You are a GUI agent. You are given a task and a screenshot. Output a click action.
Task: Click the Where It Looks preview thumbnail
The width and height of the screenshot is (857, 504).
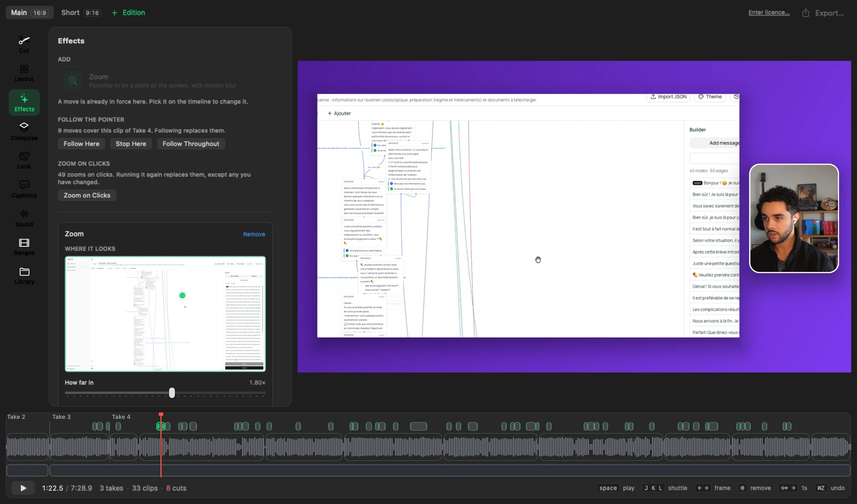pos(165,314)
